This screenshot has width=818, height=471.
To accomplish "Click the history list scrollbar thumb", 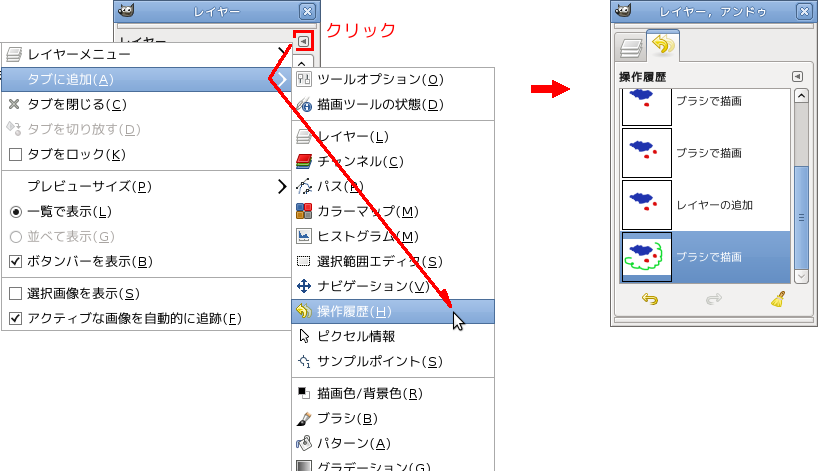I will [x=801, y=218].
